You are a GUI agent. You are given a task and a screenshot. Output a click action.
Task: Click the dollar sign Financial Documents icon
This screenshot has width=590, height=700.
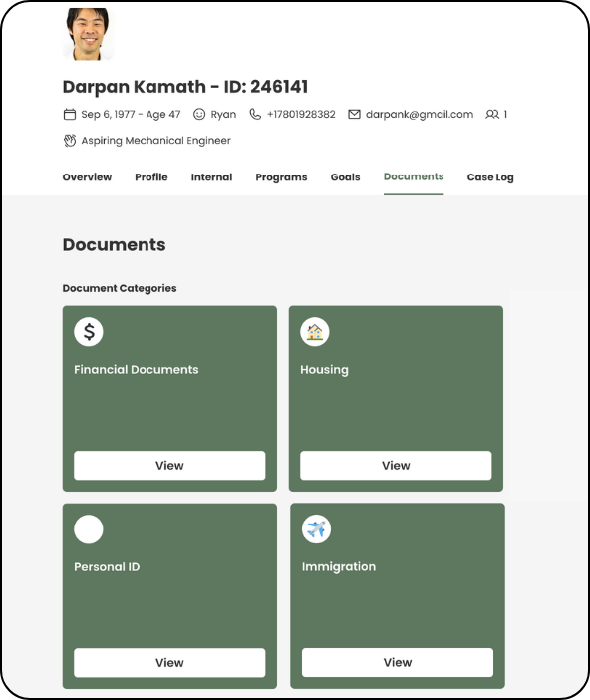point(89,332)
